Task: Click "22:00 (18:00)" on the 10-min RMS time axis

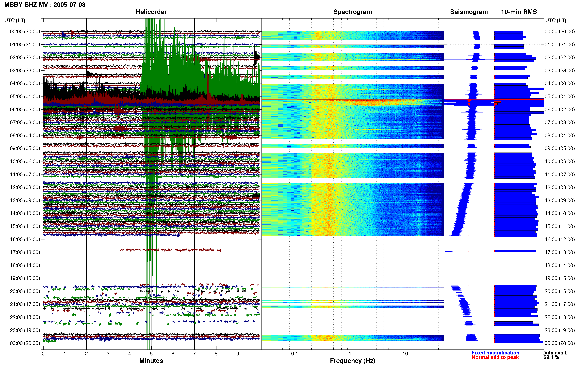Action: click(560, 317)
